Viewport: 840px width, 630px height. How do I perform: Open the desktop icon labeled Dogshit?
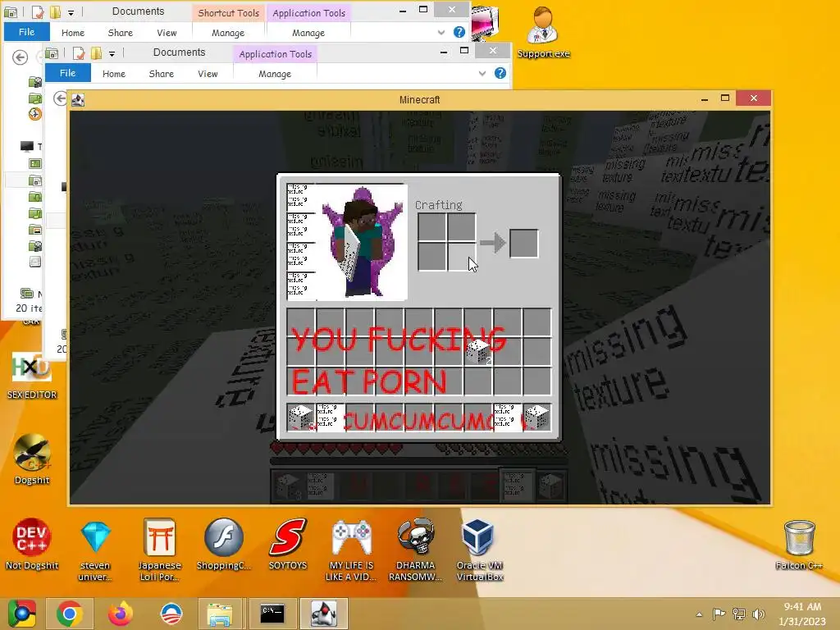point(32,459)
